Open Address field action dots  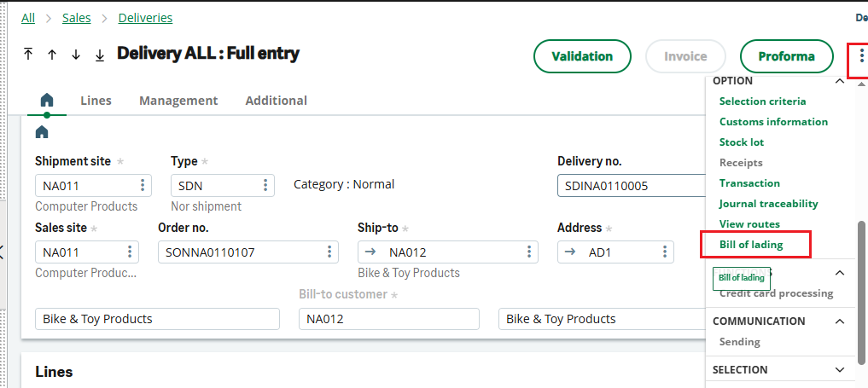tap(664, 252)
